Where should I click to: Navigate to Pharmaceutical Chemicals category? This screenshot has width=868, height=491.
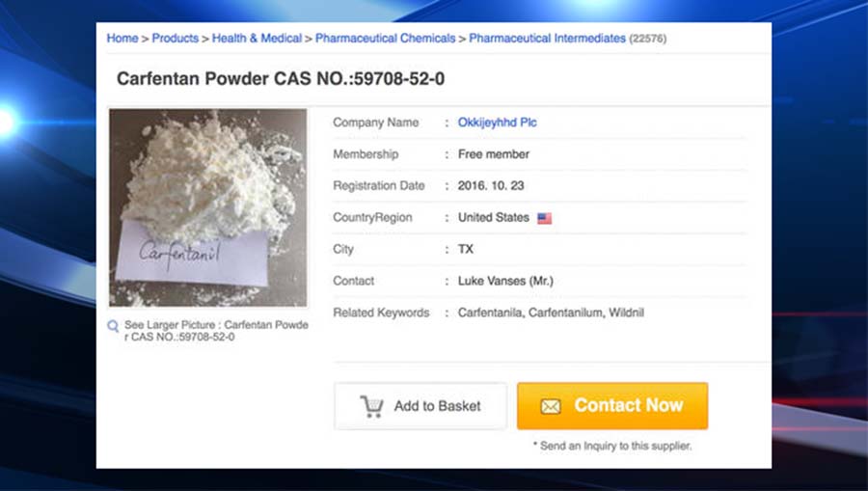385,39
